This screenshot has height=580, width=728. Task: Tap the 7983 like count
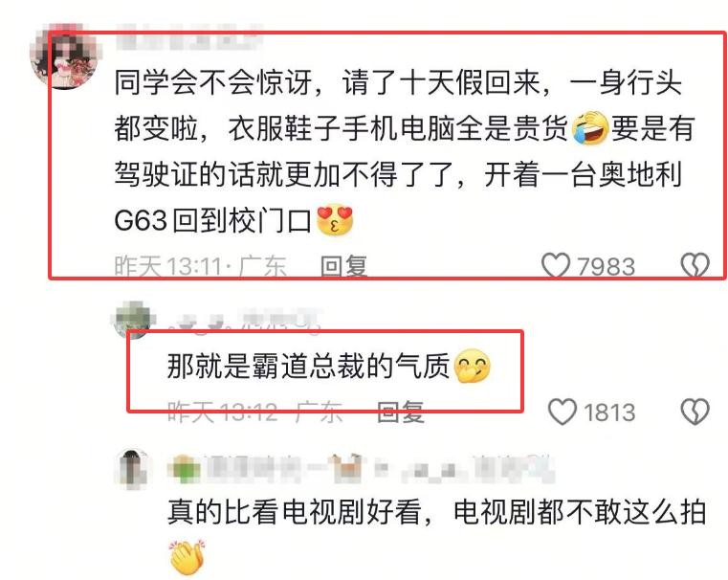606,266
